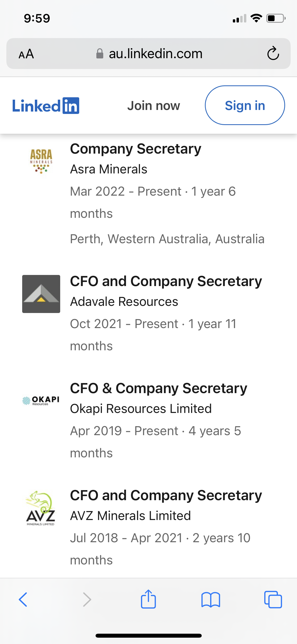Open the Adavale Resources company link
297x644 pixels.
(x=124, y=302)
